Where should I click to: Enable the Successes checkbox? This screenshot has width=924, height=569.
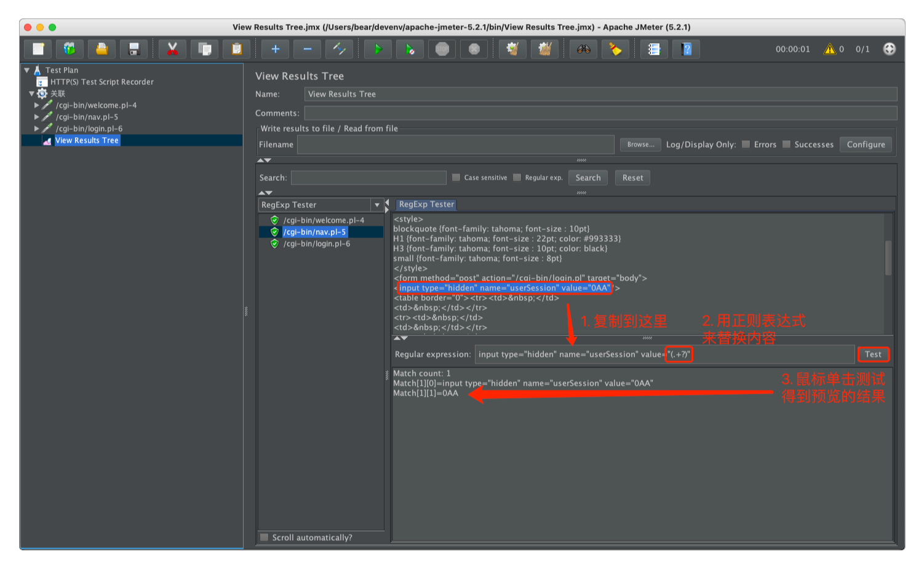click(786, 145)
